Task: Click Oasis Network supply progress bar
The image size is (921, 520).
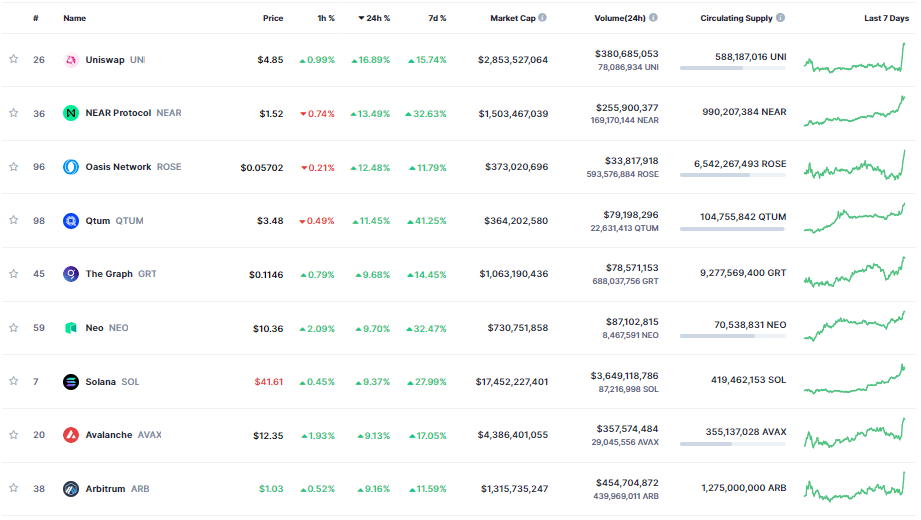Action: 733,175
